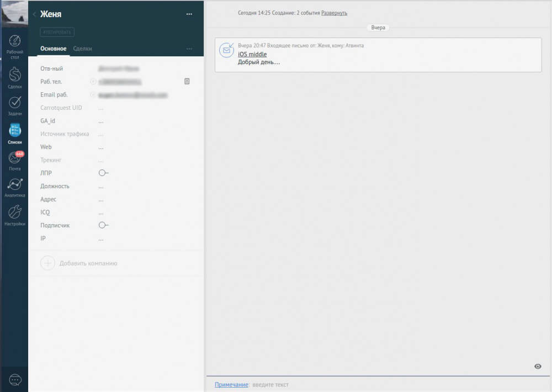Go back using arrow beside Женя
The width and height of the screenshot is (552, 392).
[34, 14]
